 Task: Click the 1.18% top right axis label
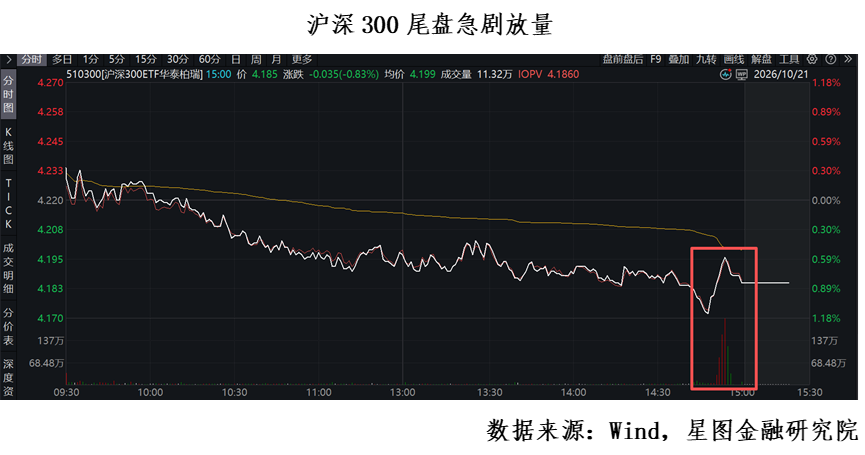click(x=826, y=83)
